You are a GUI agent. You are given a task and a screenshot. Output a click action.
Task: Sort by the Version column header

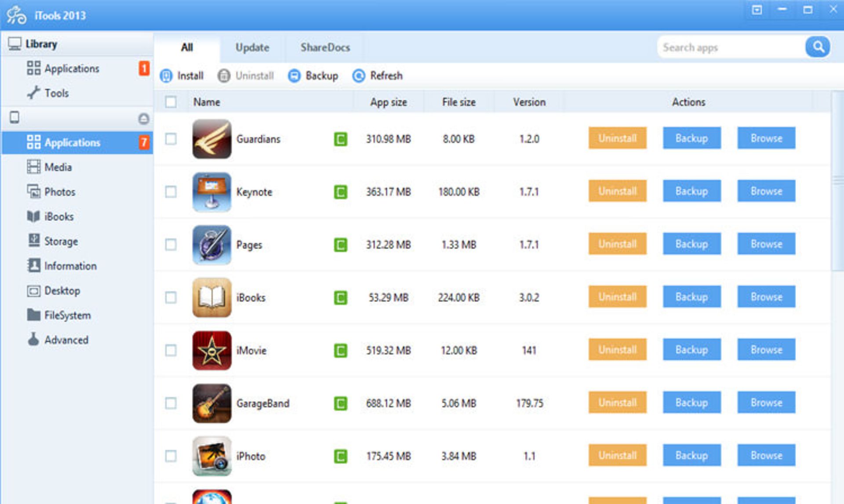529,102
